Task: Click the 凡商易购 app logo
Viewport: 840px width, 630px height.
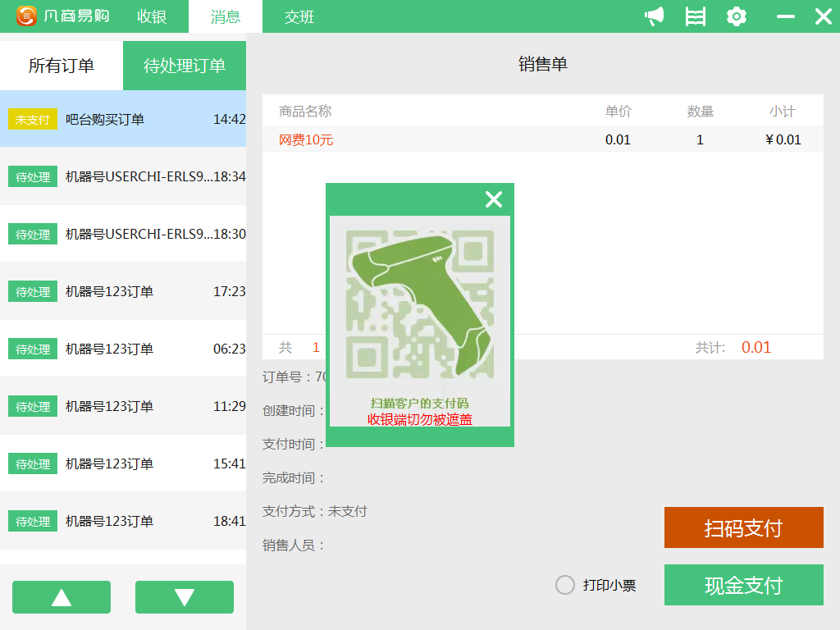Action: (x=63, y=16)
